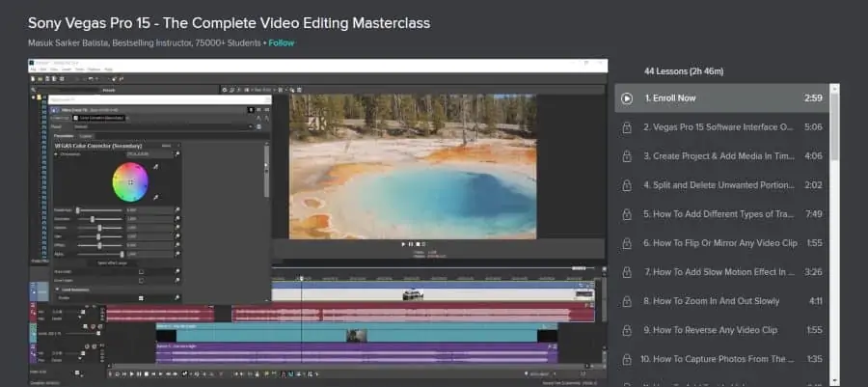868x387 pixels.
Task: Stop the video preview under the hot spring
Action: click(418, 244)
